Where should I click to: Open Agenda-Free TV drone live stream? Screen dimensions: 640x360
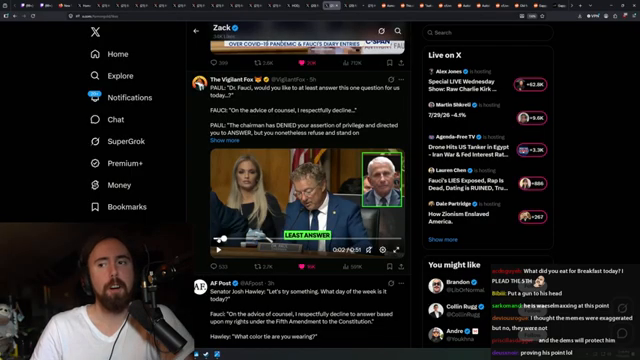(469, 151)
